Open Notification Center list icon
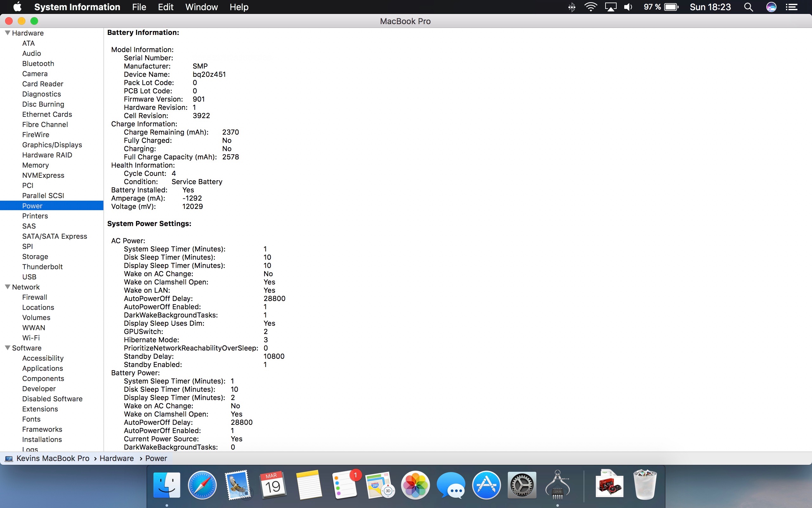The image size is (812, 508). pos(791,7)
